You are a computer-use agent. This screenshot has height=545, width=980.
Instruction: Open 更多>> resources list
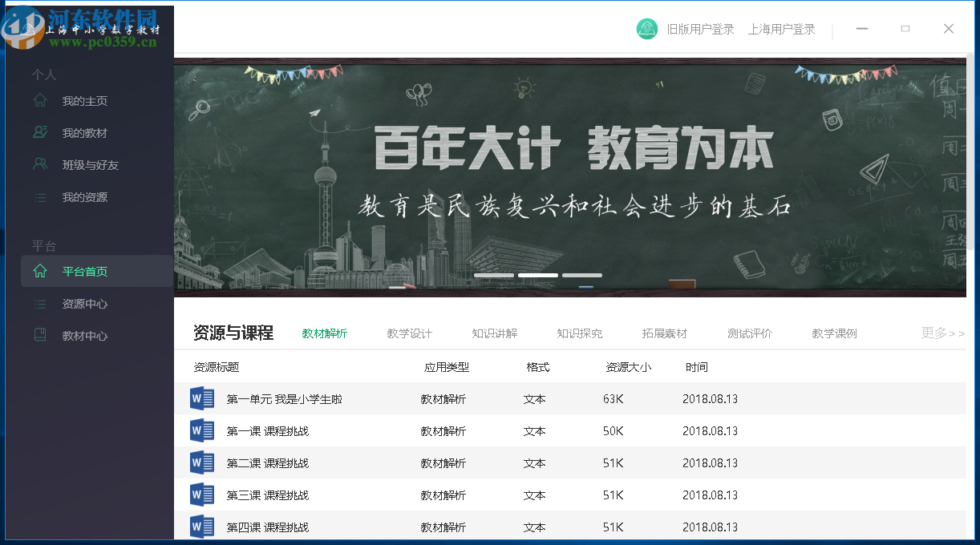(943, 333)
